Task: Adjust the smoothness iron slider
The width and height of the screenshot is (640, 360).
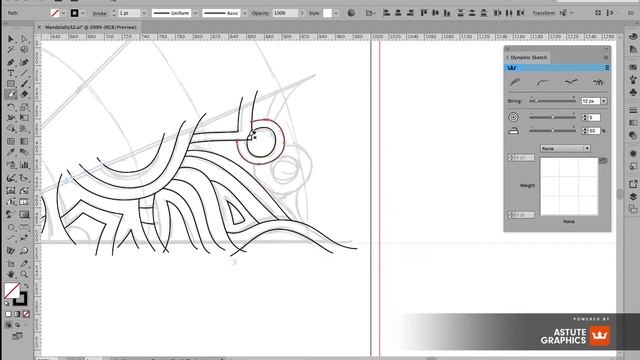Action: tap(553, 131)
